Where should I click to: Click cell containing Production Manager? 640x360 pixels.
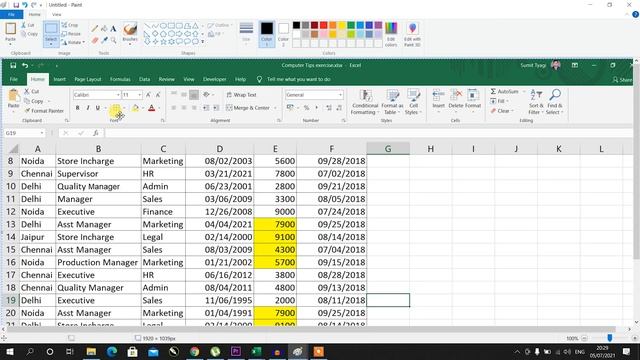click(x=98, y=262)
